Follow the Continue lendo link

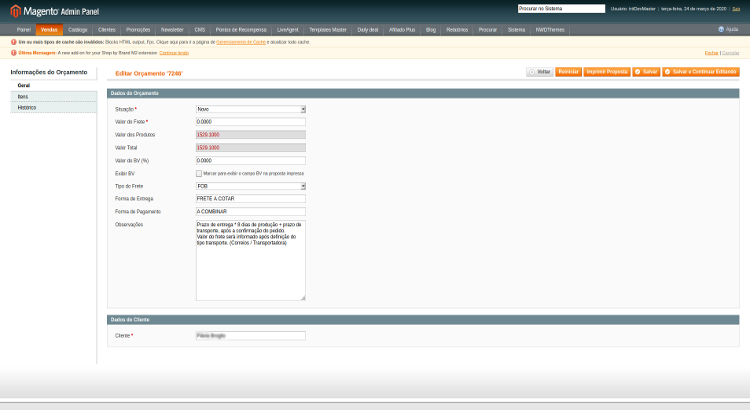click(x=174, y=53)
